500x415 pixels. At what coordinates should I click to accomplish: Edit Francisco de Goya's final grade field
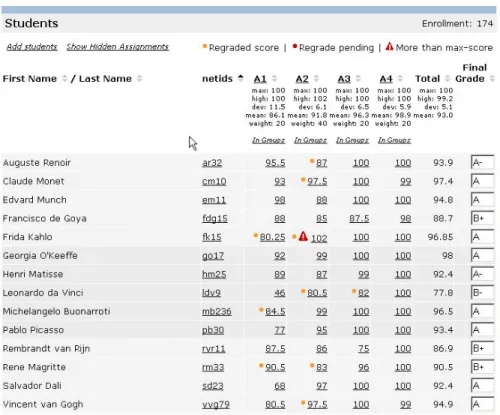coord(482,218)
